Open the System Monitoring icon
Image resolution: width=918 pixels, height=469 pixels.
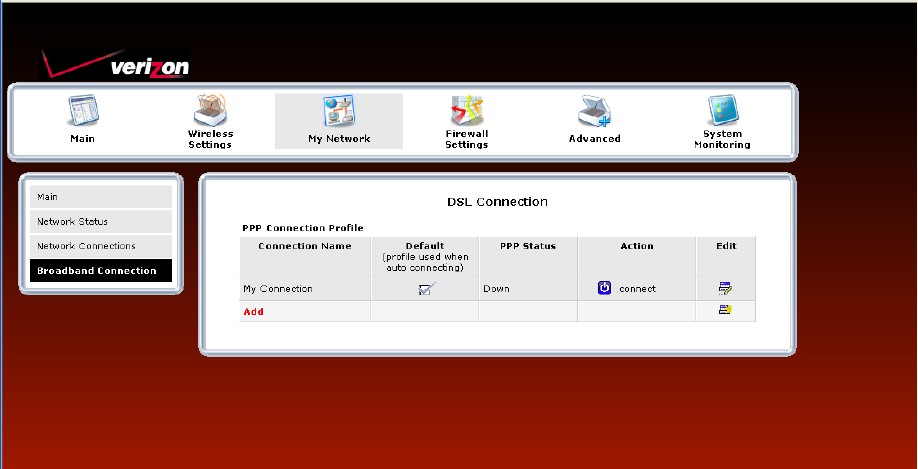[x=722, y=108]
